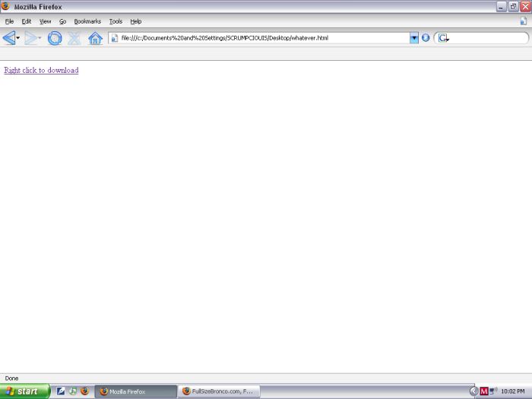This screenshot has height=399, width=532.
Task: Open the View menu
Action: coord(45,21)
